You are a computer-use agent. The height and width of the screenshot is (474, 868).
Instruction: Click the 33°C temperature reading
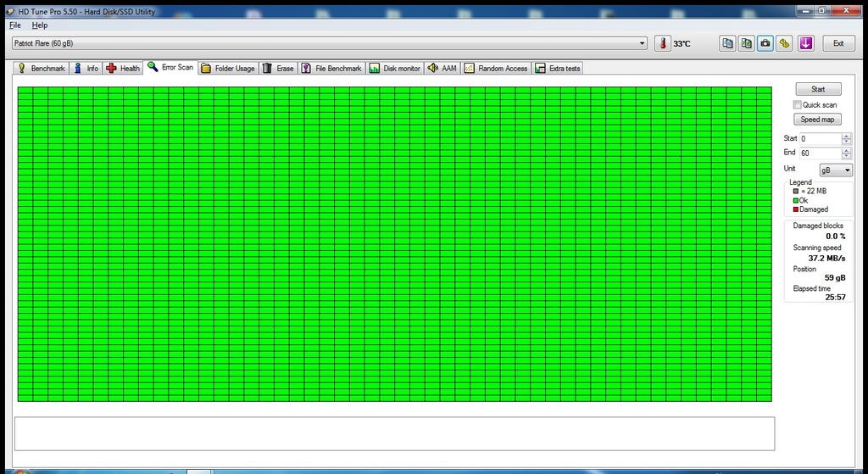[682, 44]
